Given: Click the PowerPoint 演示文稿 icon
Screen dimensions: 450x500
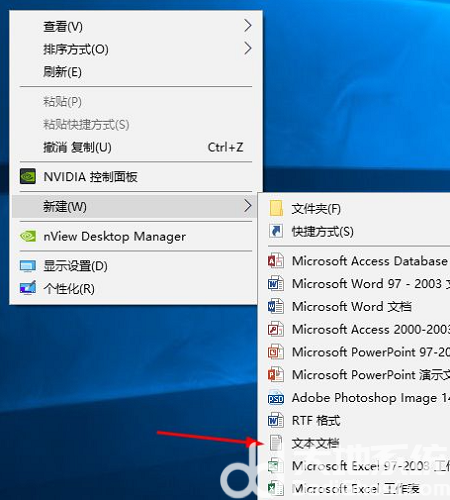Looking at the screenshot, I should coord(276,375).
